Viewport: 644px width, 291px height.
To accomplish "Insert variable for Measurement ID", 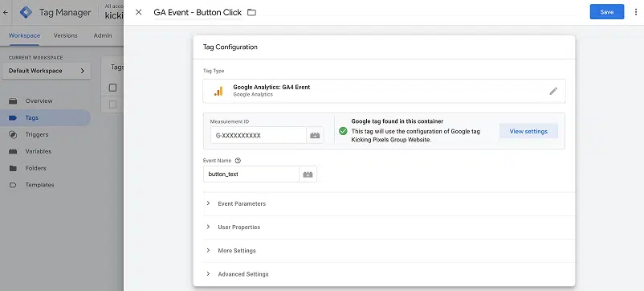I will (315, 135).
